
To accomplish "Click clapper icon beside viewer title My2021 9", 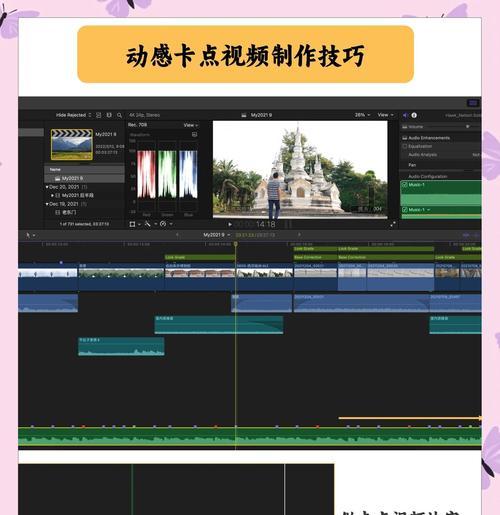I will tap(244, 115).
